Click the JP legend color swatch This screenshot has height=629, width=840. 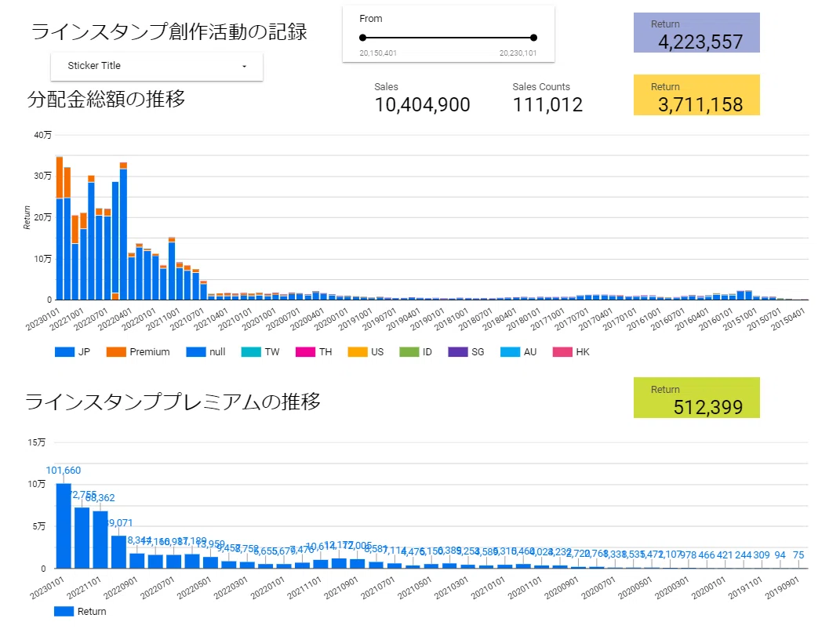(64, 352)
